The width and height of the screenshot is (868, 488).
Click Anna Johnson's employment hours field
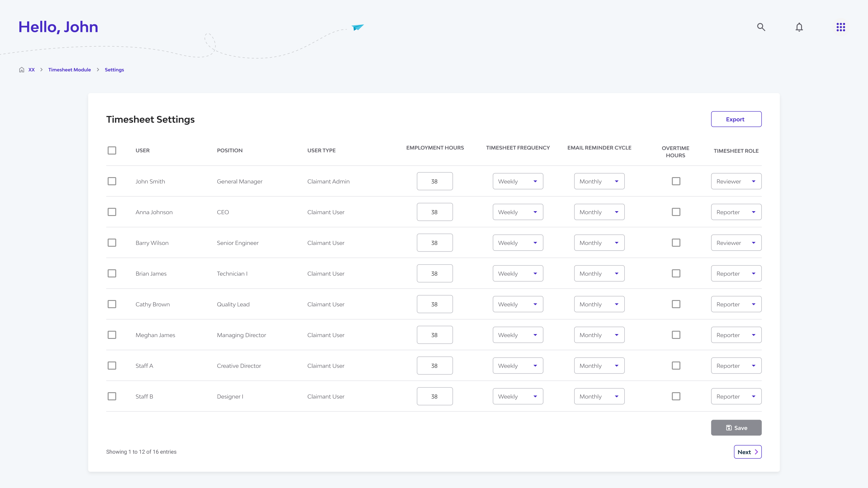click(x=434, y=212)
